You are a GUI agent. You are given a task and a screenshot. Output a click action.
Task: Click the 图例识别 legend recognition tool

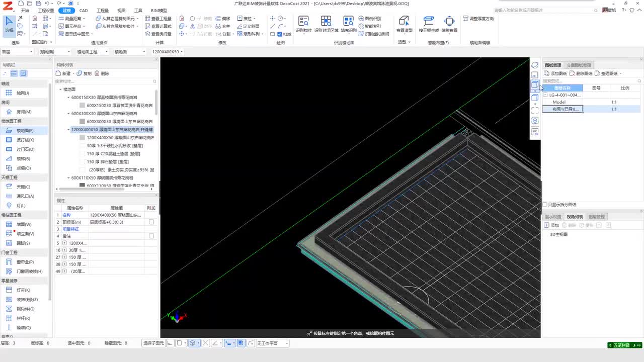[370, 19]
